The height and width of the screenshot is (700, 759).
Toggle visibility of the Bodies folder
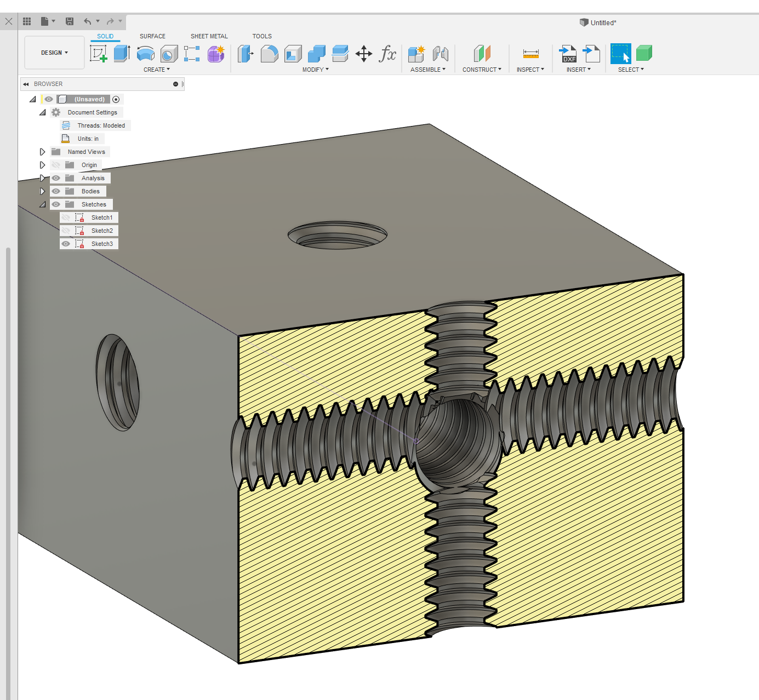point(56,191)
